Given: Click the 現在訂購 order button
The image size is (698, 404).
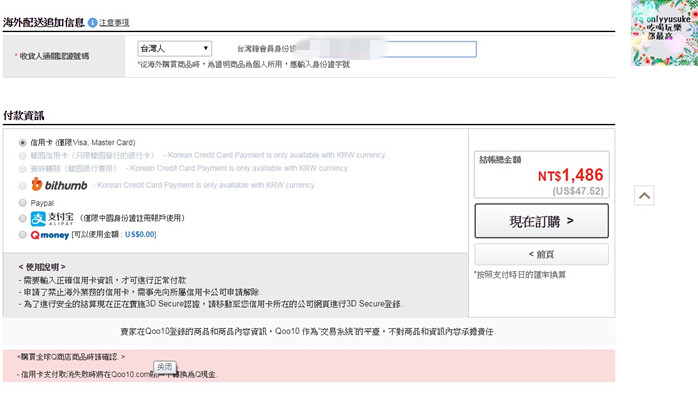Looking at the screenshot, I should [x=541, y=221].
